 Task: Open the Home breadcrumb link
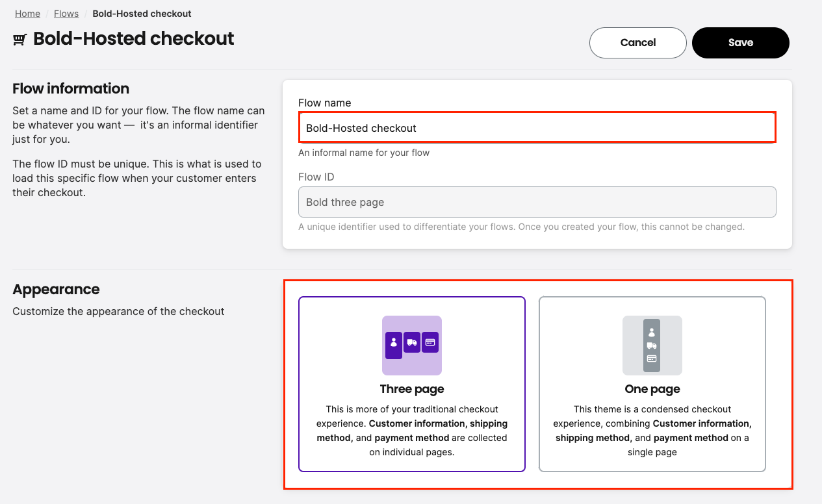(x=27, y=13)
